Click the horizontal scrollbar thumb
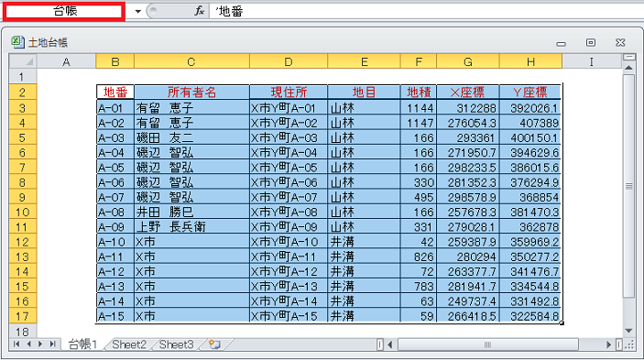The height and width of the screenshot is (360, 644). pyautogui.click(x=487, y=344)
